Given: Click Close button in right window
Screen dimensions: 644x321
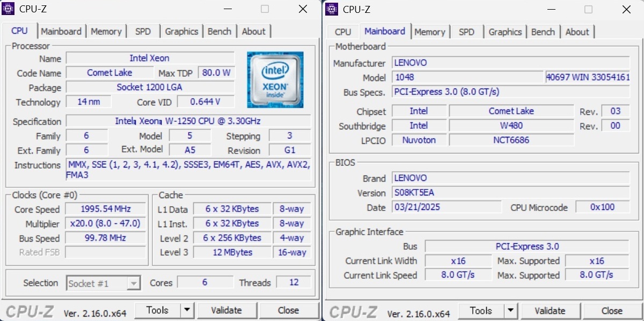Looking at the screenshot, I should point(612,310).
